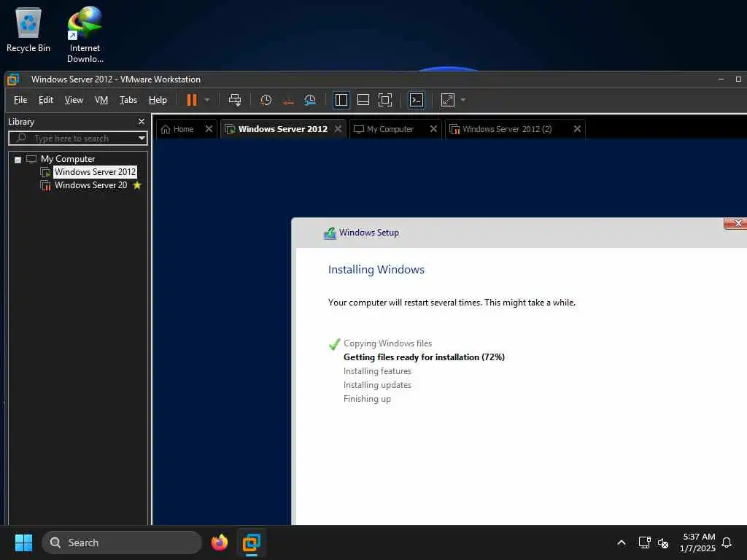747x560 pixels.
Task: Open the clock showing 5:37 AM
Action: coord(698,542)
